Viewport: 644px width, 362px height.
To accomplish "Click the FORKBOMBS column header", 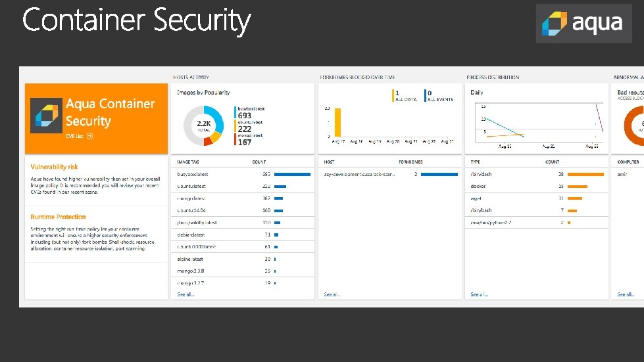I will pyautogui.click(x=410, y=162).
